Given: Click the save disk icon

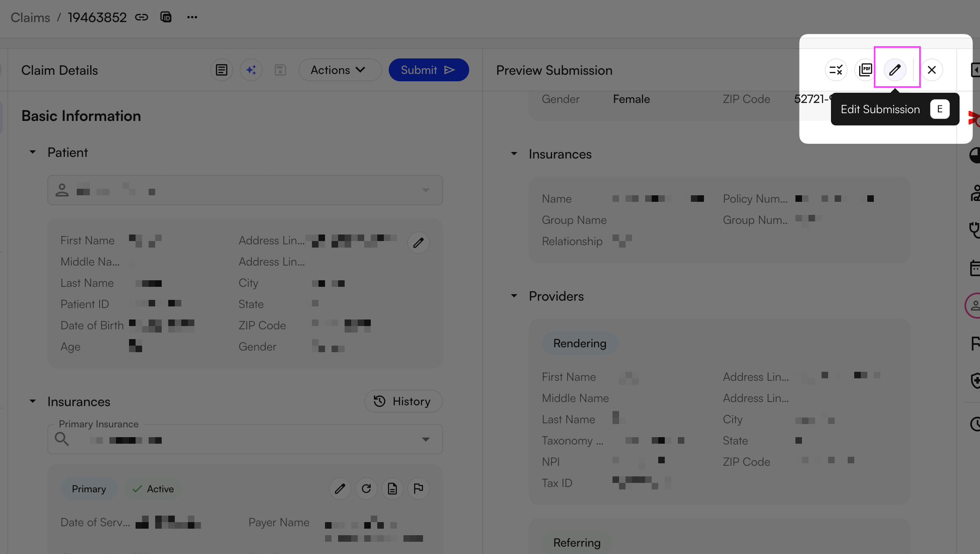Looking at the screenshot, I should point(280,70).
